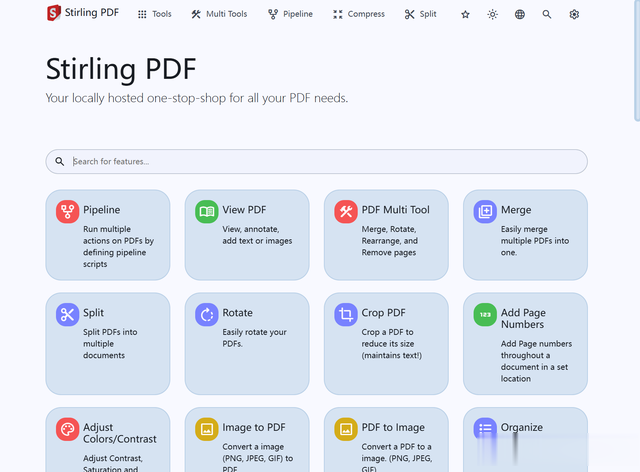The width and height of the screenshot is (640, 472).
Task: Open the Tools menu in navbar
Action: [154, 14]
